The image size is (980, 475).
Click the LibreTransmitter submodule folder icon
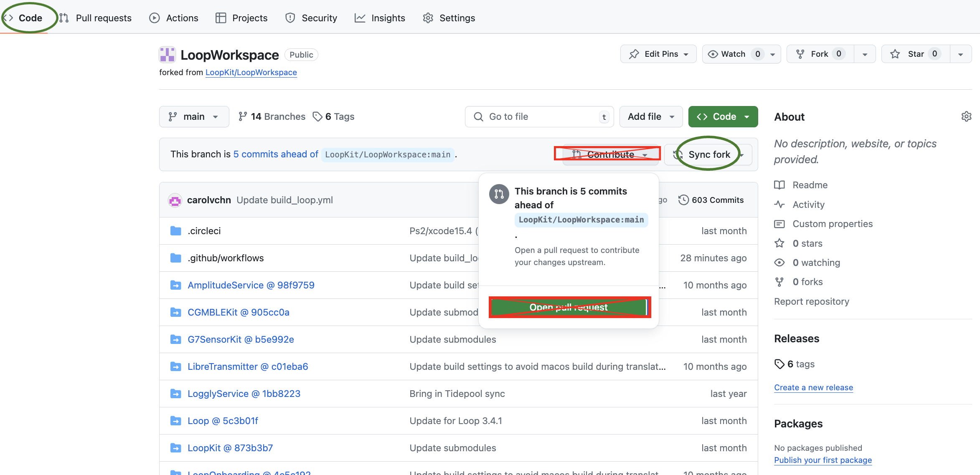click(x=176, y=366)
